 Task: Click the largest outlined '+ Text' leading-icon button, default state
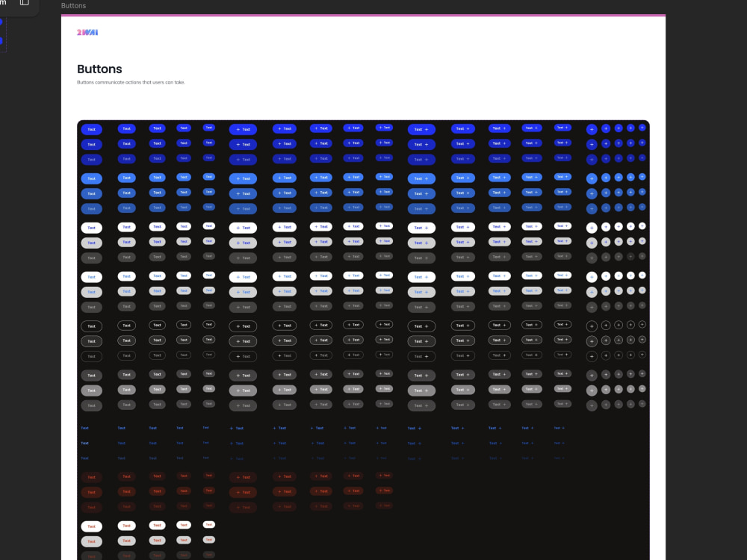pyautogui.click(x=243, y=326)
